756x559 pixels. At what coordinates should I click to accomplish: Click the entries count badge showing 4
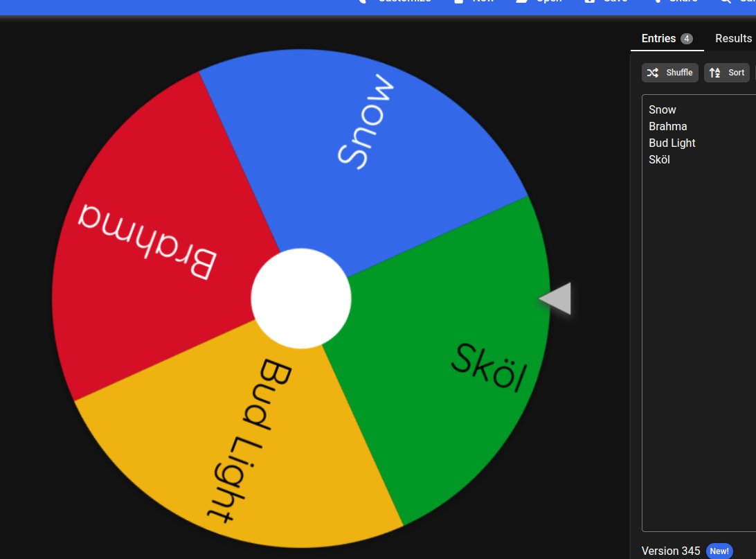687,39
